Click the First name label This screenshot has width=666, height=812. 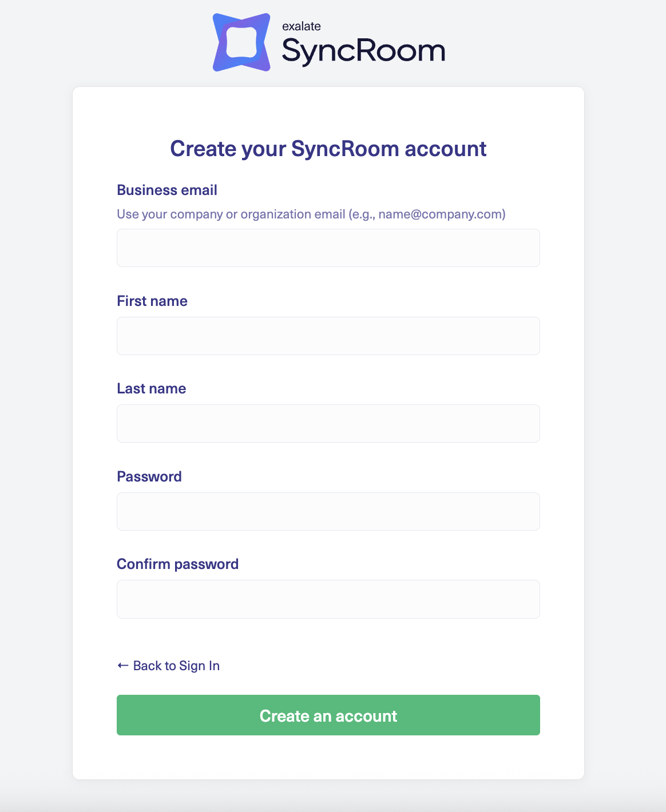(x=152, y=301)
